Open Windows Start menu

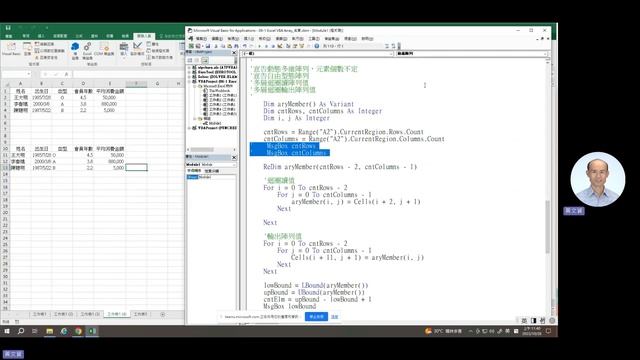click(7, 331)
